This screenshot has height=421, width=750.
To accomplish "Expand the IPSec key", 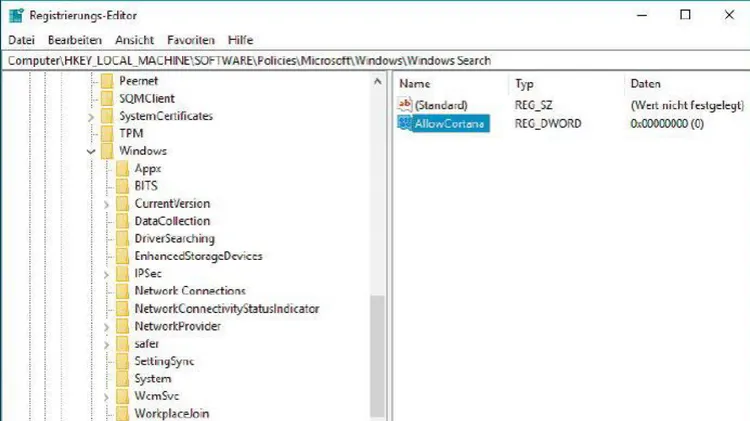I will pos(106,274).
